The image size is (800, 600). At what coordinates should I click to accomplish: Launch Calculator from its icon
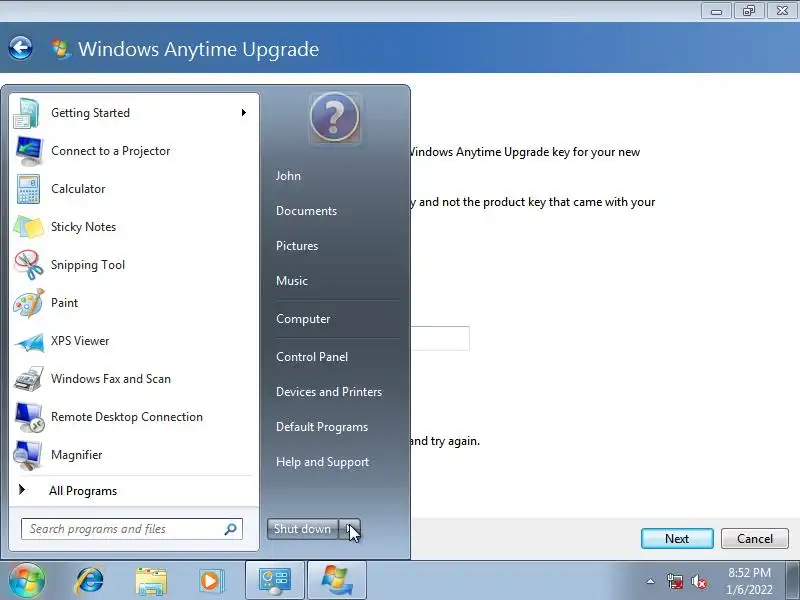pyautogui.click(x=28, y=189)
